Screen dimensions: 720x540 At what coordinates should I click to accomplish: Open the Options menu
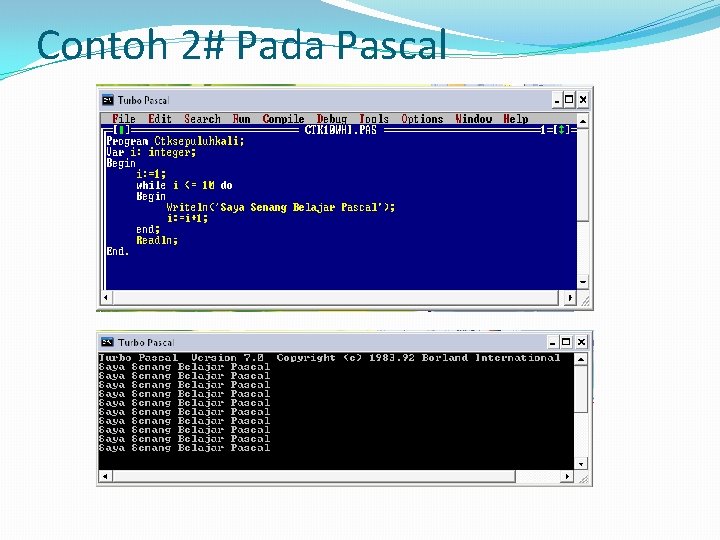coord(422,119)
